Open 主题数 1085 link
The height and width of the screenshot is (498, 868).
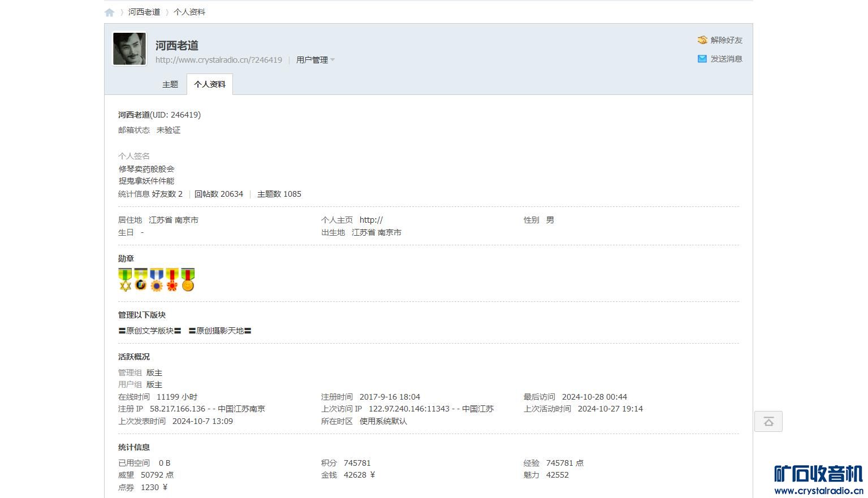279,194
